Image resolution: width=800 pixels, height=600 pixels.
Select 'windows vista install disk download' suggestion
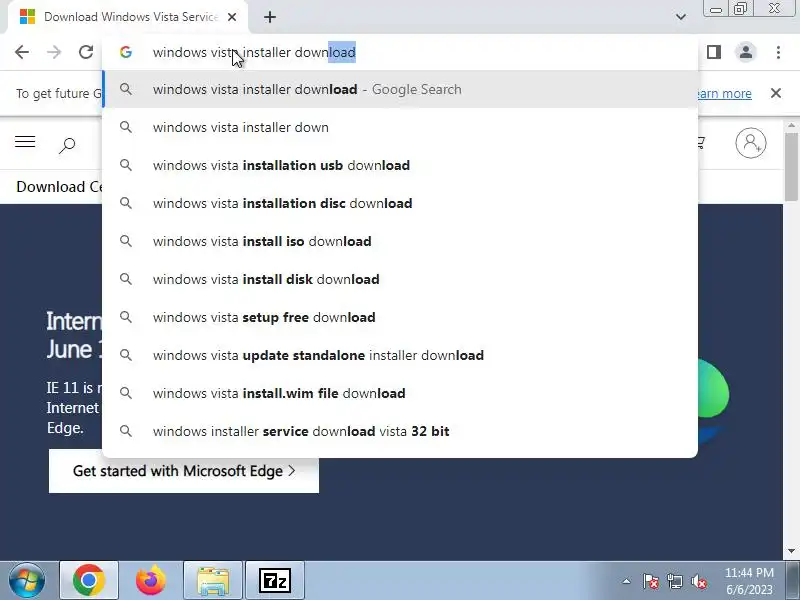click(x=400, y=279)
